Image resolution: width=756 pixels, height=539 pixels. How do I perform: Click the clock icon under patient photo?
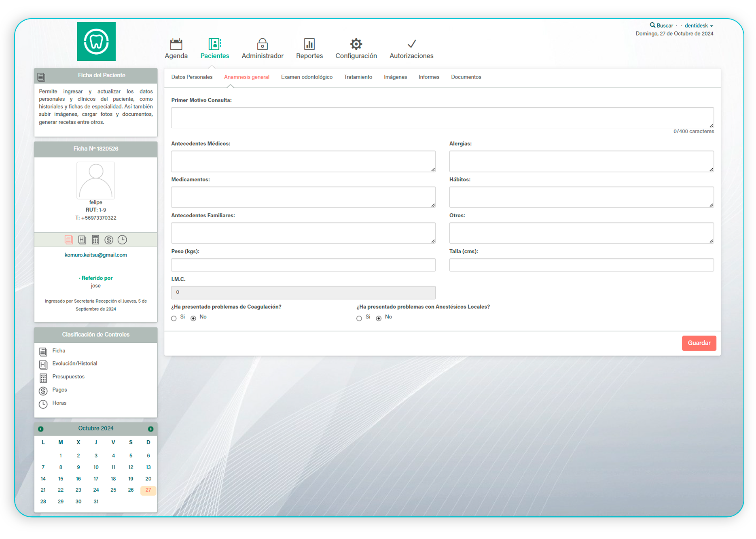(x=122, y=240)
